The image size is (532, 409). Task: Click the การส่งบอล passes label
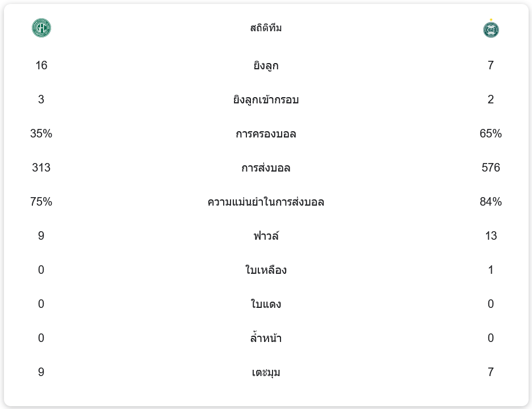[x=266, y=168]
